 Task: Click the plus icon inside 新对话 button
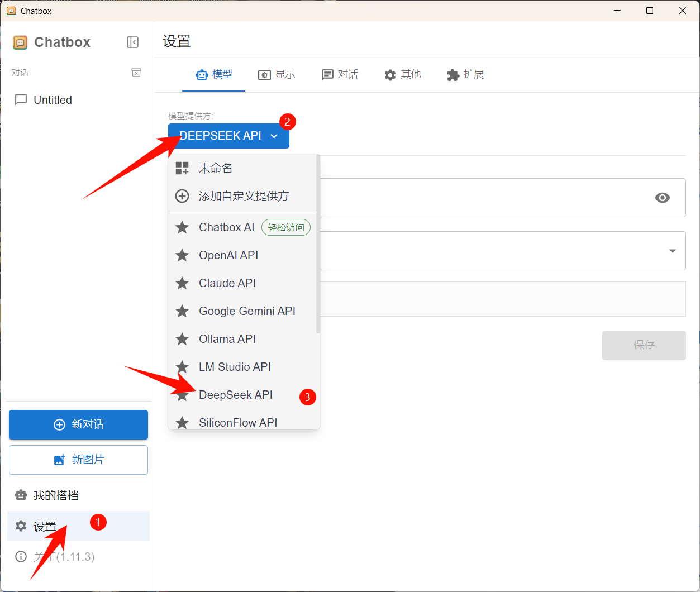click(59, 424)
